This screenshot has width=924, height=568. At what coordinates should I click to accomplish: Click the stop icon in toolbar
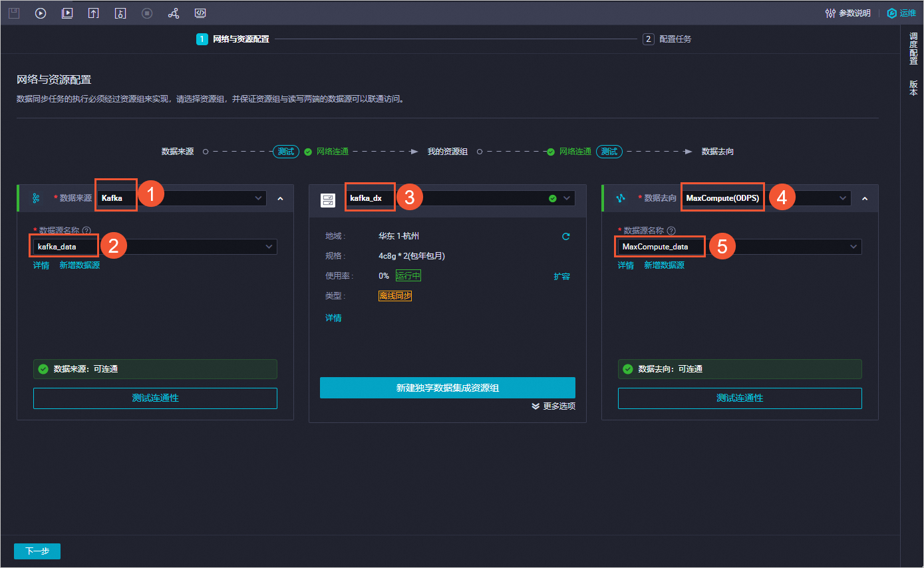pyautogui.click(x=147, y=13)
